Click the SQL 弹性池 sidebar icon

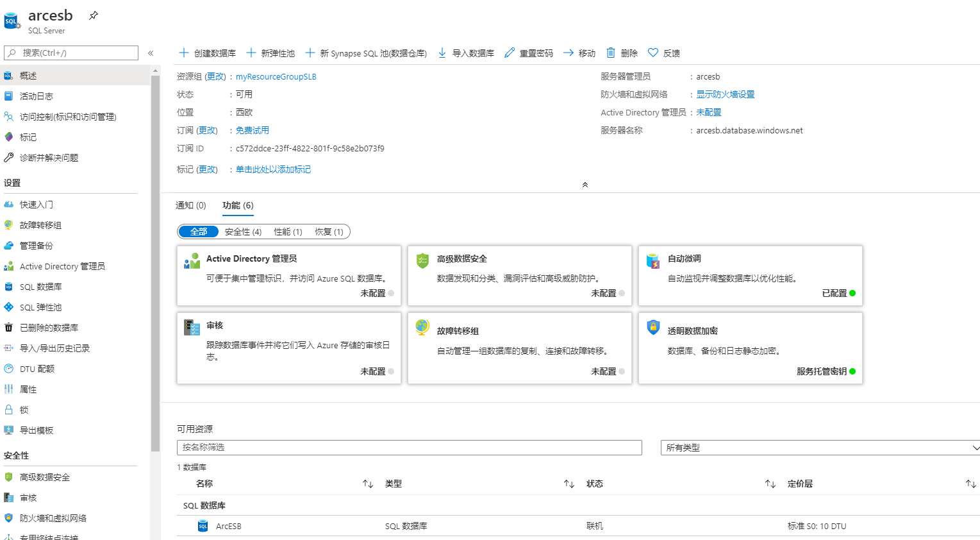8,307
